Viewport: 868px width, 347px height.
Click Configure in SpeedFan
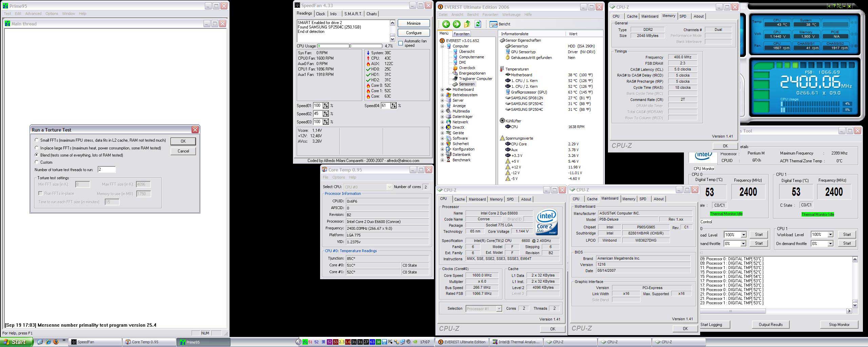click(414, 33)
